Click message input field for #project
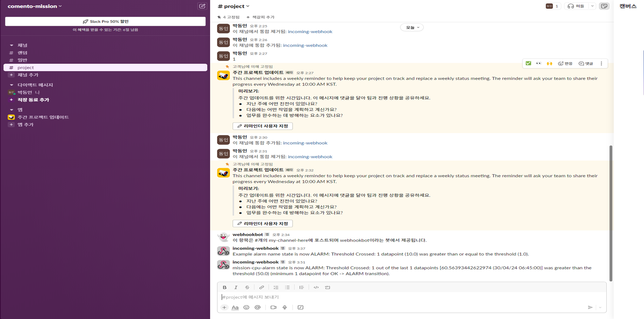This screenshot has height=319, width=644. click(412, 297)
